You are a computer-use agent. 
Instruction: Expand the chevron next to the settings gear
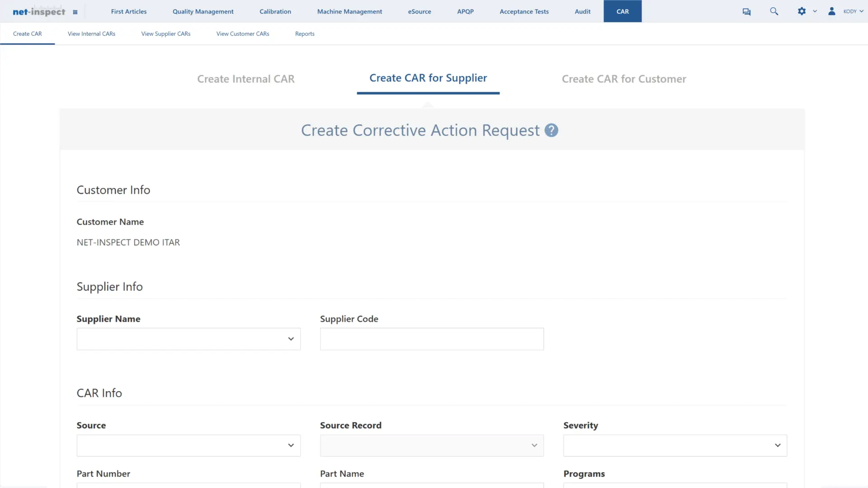pos(815,11)
